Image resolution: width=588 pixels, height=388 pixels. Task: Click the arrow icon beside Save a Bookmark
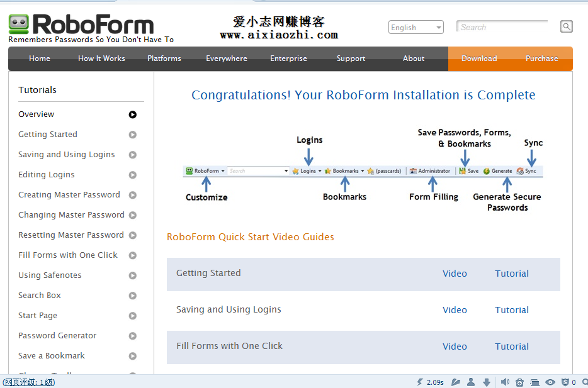click(x=133, y=356)
